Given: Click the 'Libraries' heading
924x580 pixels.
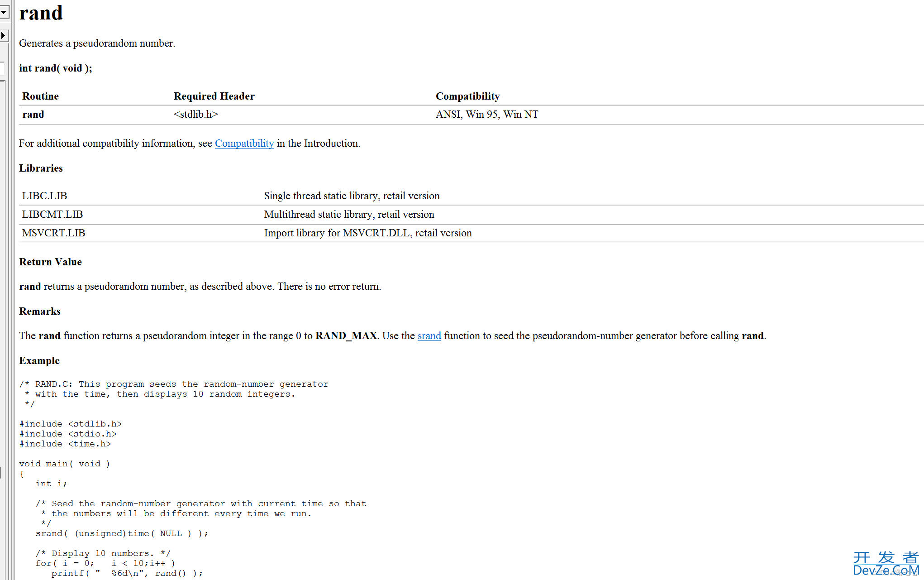Looking at the screenshot, I should 41,168.
